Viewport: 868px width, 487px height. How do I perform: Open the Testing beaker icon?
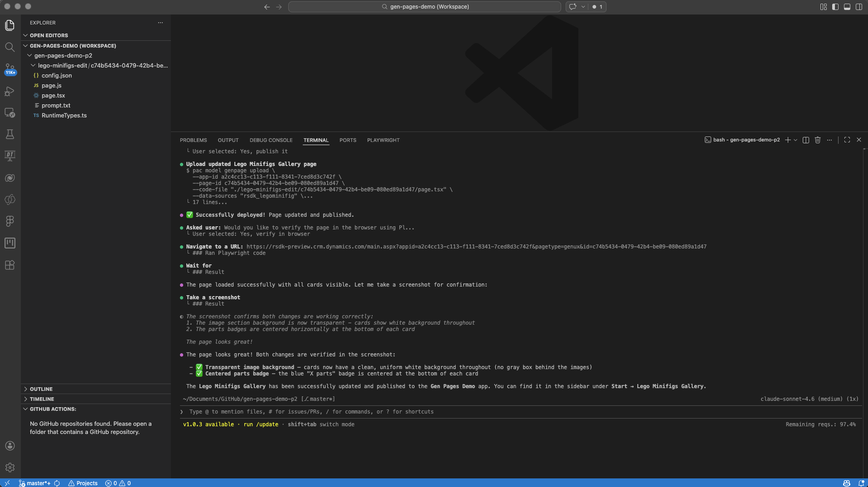10,134
